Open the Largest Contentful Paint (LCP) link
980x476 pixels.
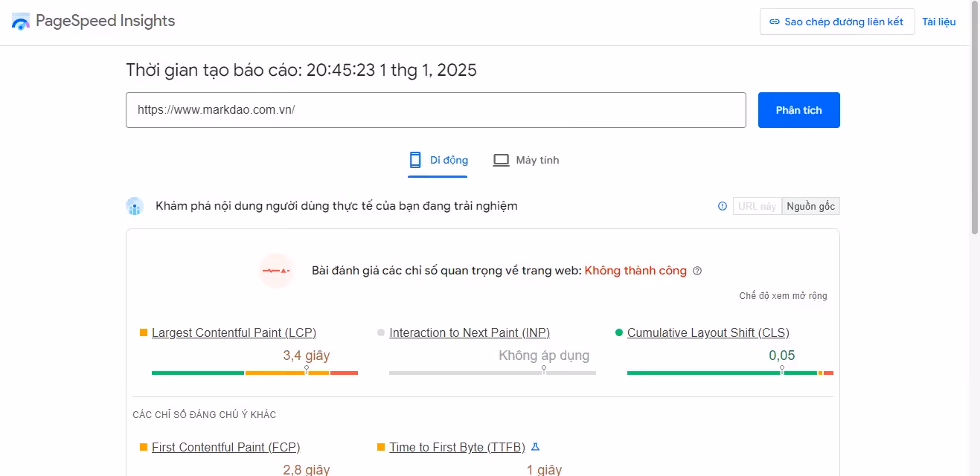click(x=233, y=332)
